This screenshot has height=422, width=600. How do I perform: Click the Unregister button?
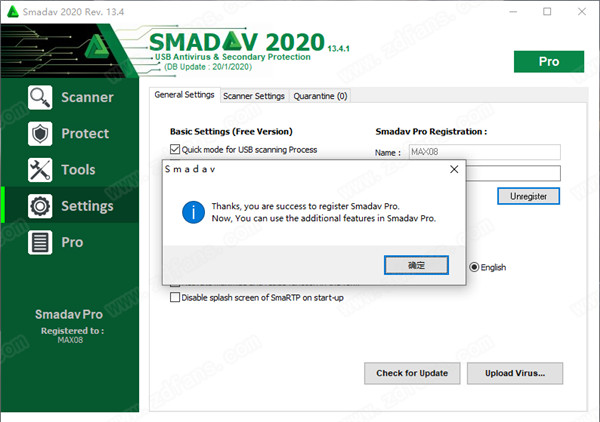click(x=528, y=196)
